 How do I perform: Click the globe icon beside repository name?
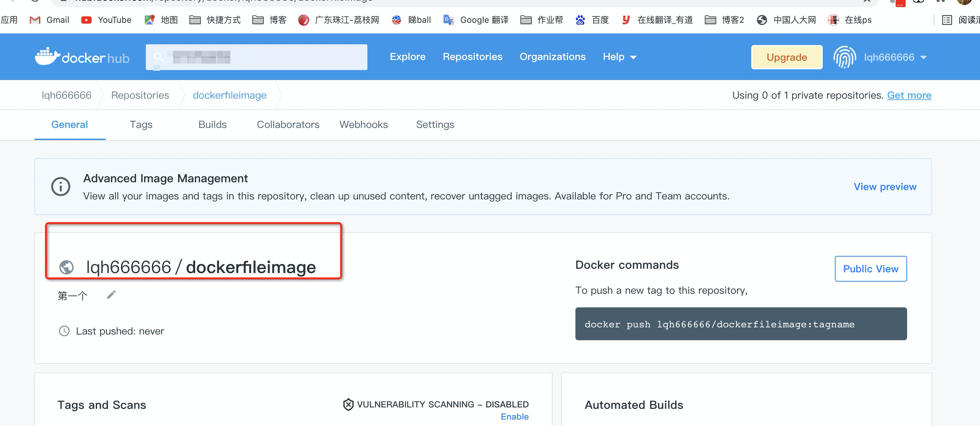(x=66, y=267)
